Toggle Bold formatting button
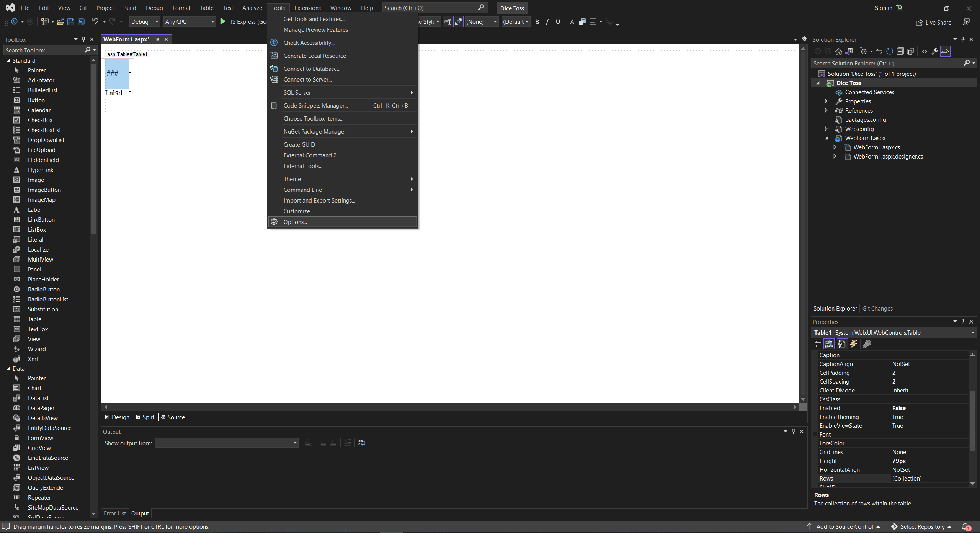980x533 pixels. click(537, 22)
